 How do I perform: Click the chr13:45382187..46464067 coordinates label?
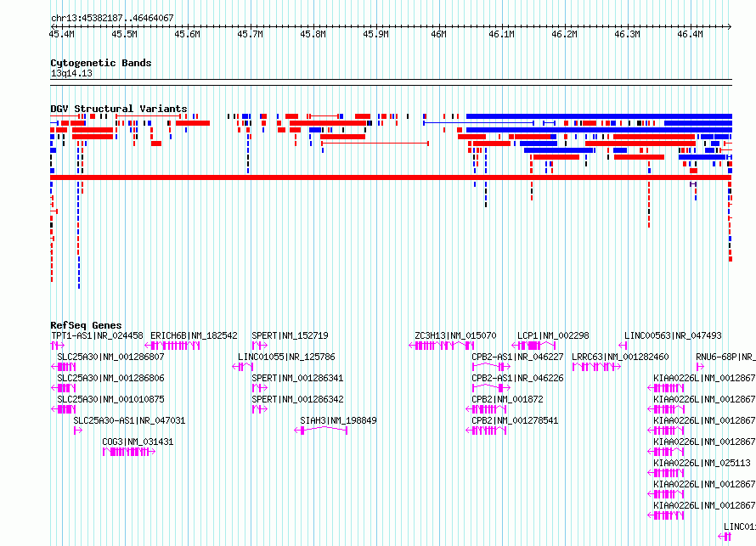pos(112,19)
